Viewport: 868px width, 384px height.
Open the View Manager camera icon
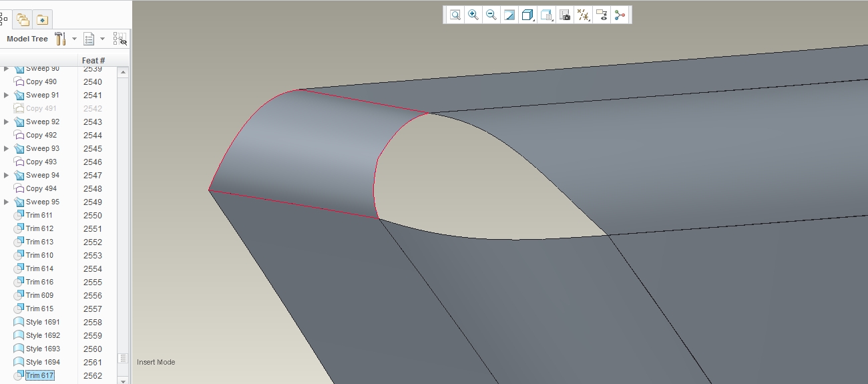point(565,15)
